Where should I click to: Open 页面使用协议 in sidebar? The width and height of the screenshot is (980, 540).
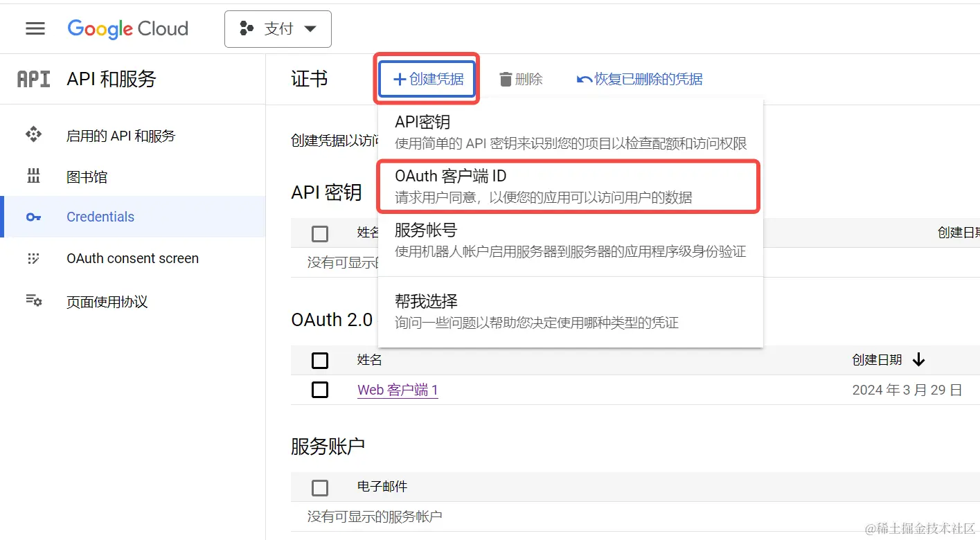107,302
